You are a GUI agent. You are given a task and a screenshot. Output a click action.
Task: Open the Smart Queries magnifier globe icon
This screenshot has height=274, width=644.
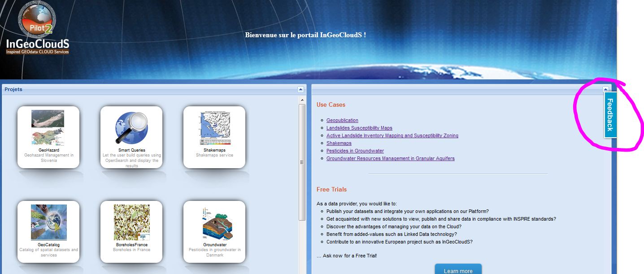[131, 127]
